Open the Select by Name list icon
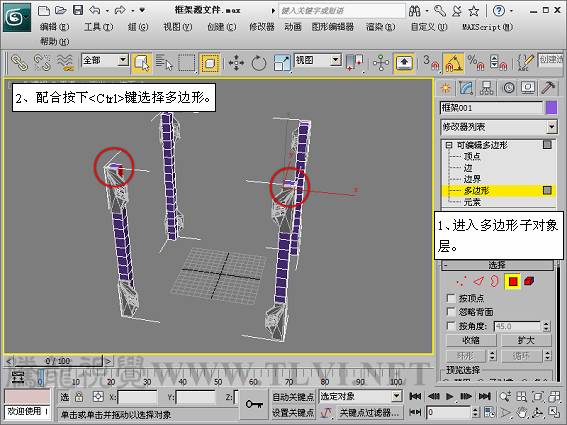The width and height of the screenshot is (567, 425). pos(164,63)
